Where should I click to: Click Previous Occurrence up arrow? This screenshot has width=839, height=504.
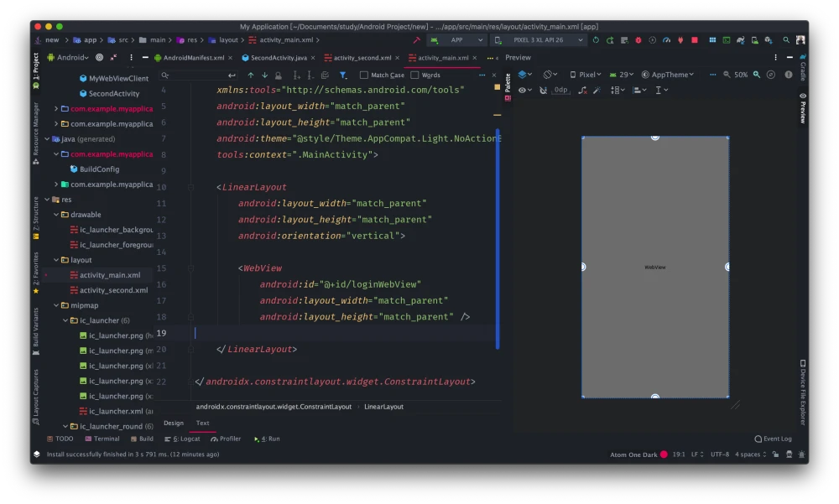[250, 75]
